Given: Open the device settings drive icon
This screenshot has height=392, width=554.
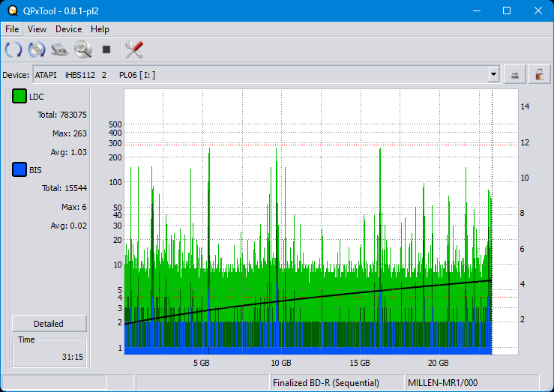Looking at the screenshot, I should click(59, 49).
